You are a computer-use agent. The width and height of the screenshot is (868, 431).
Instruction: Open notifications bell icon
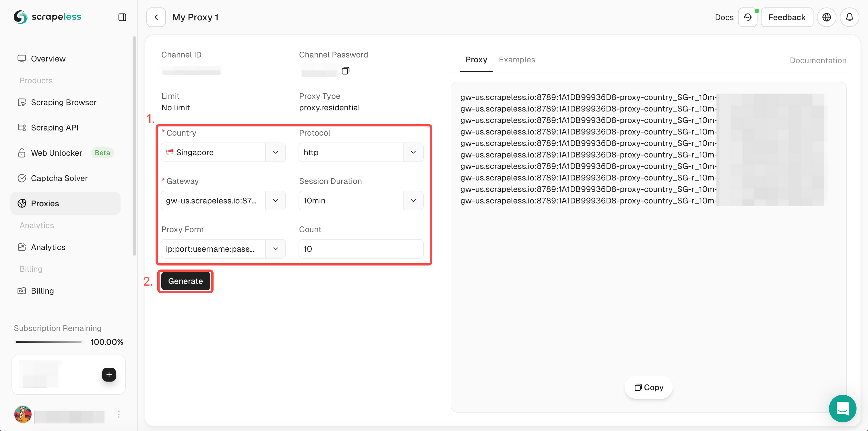[x=849, y=17]
